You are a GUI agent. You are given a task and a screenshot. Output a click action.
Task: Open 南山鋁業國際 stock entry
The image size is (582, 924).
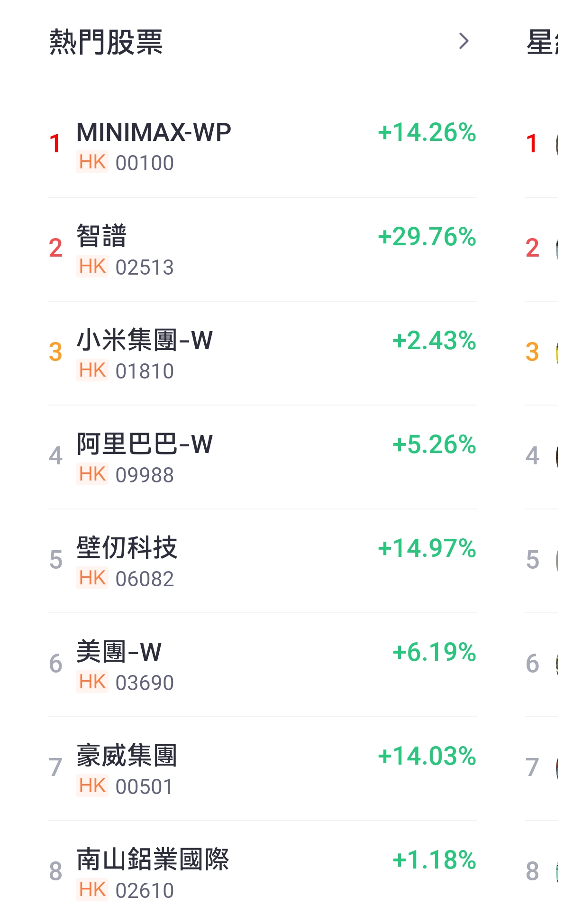[x=262, y=873]
